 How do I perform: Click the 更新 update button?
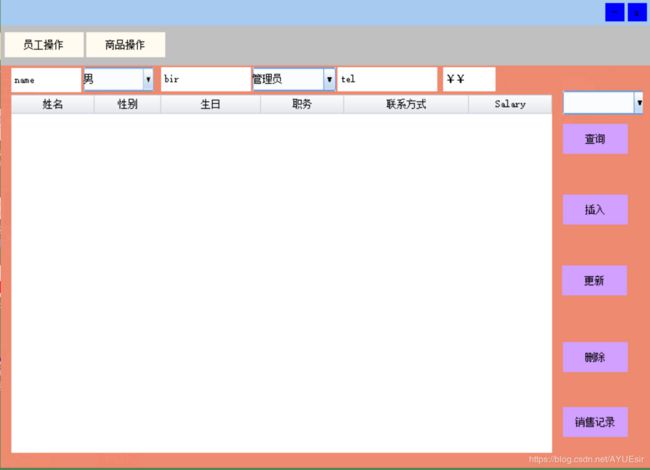point(594,281)
